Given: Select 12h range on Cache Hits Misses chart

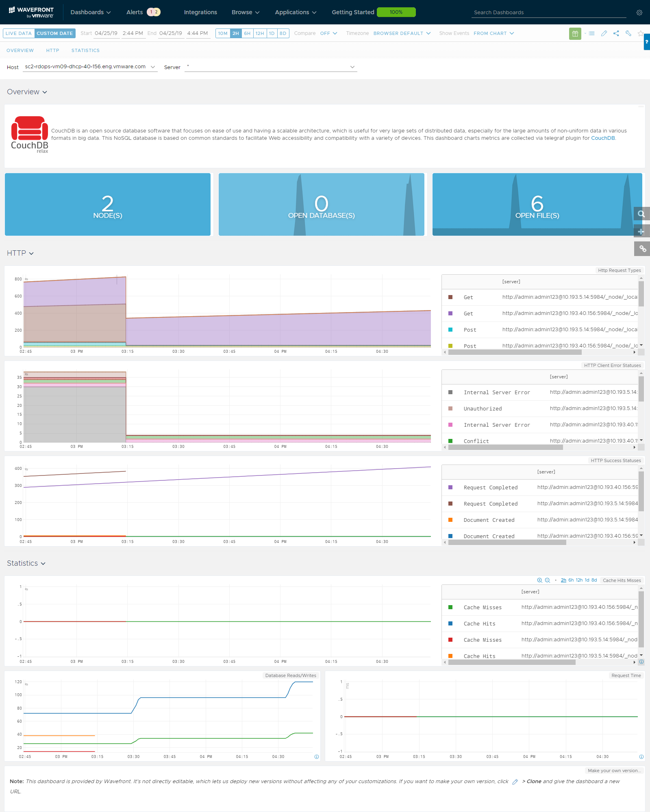Looking at the screenshot, I should tap(579, 580).
